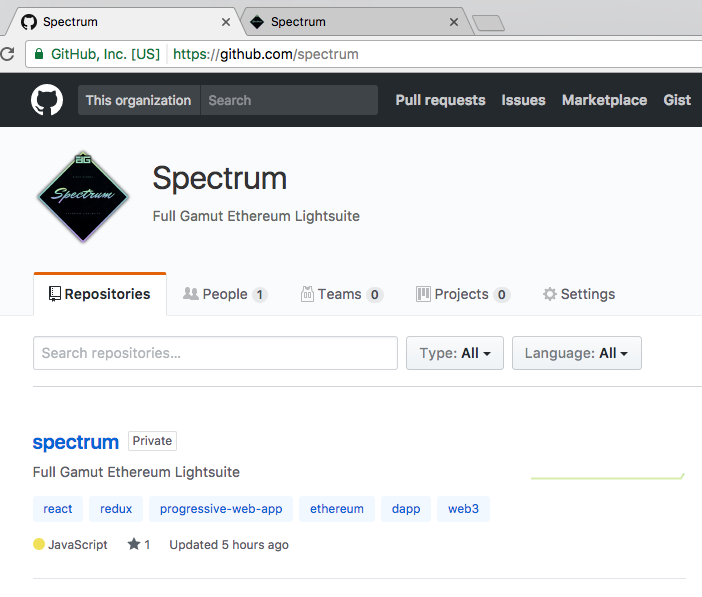
Task: Click the repository book icon on Repositories tab
Action: (x=55, y=294)
